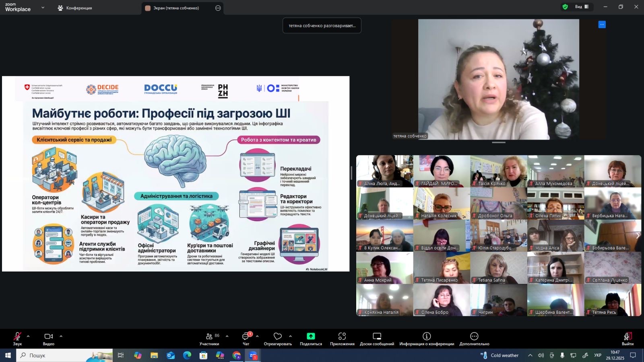Open the Приложения apps icon

(x=342, y=336)
